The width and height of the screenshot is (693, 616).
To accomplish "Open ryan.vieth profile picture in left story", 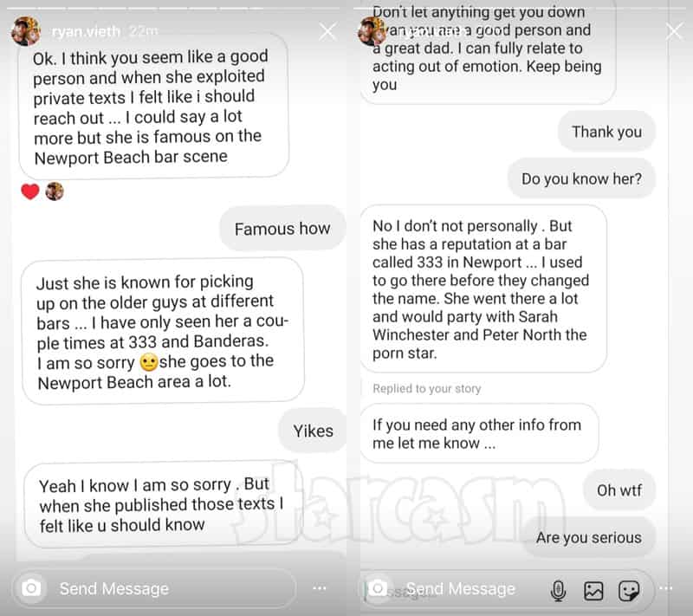I will [26, 31].
